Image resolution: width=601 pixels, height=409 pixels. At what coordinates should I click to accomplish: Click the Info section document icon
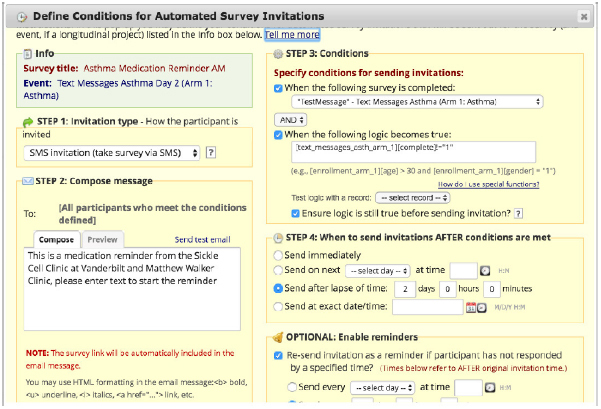(28, 54)
